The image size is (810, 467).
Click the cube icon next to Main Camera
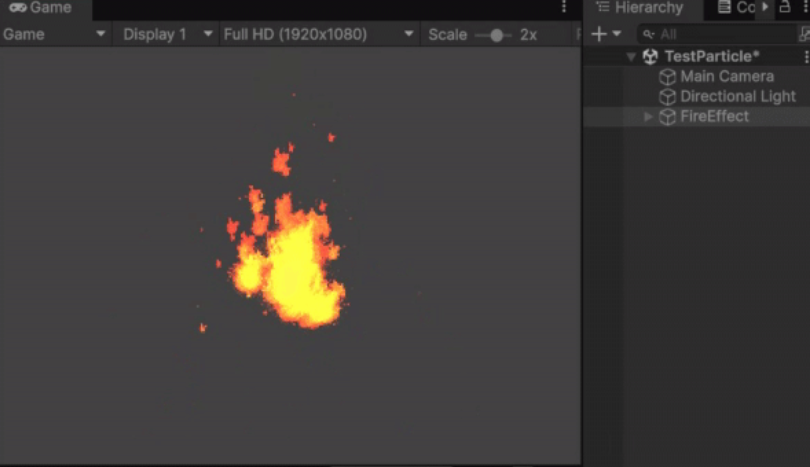pos(667,77)
